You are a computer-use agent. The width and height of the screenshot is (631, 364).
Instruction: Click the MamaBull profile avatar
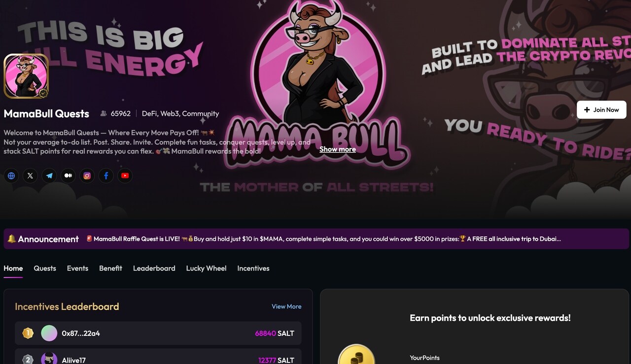pyautogui.click(x=26, y=76)
